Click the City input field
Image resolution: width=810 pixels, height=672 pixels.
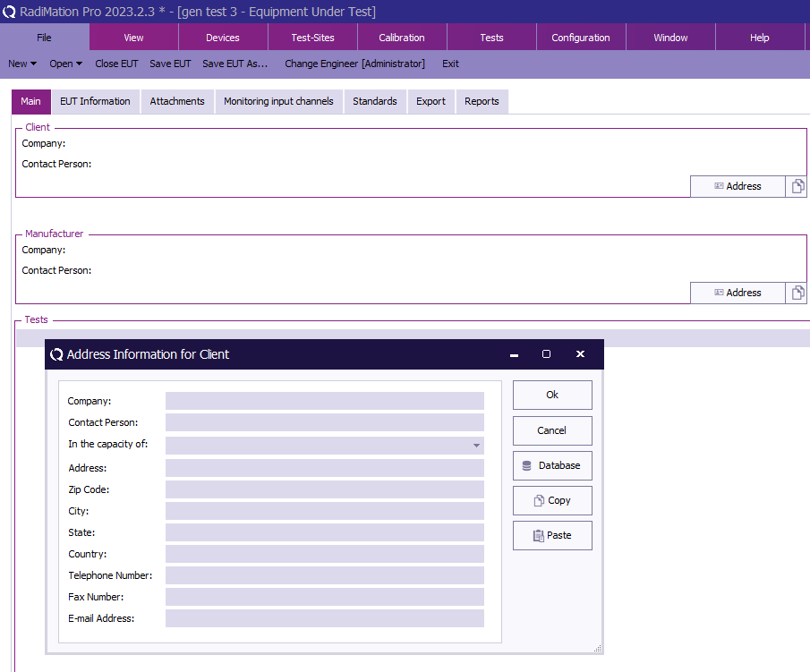coord(324,511)
